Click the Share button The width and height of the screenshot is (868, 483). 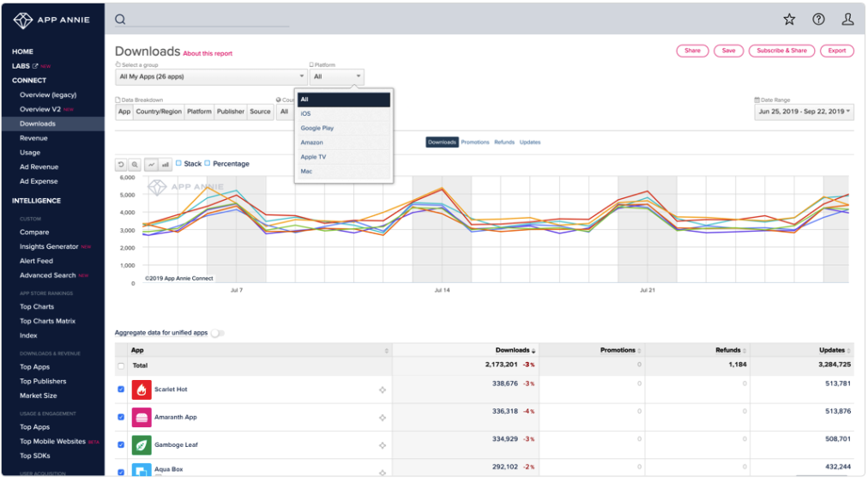pos(692,51)
